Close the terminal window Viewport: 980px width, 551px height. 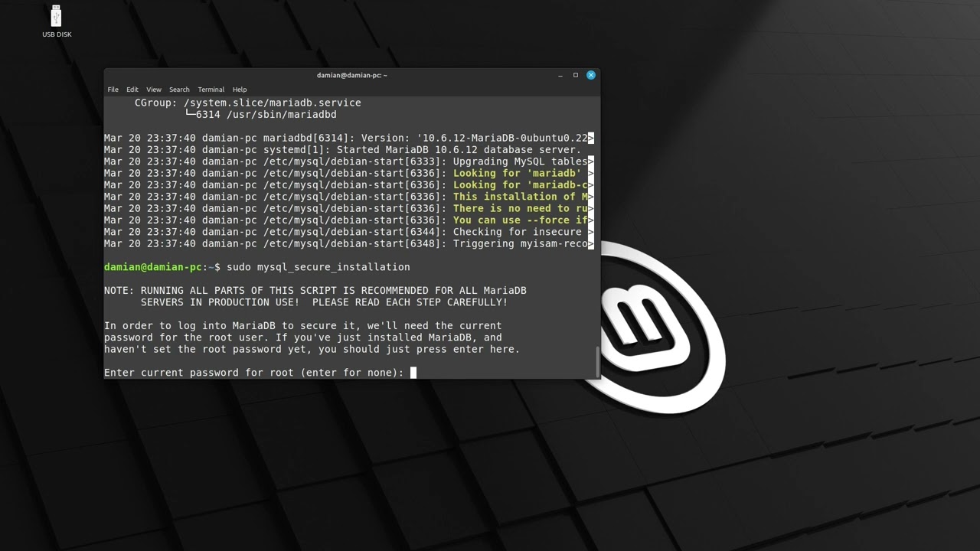[x=591, y=75]
